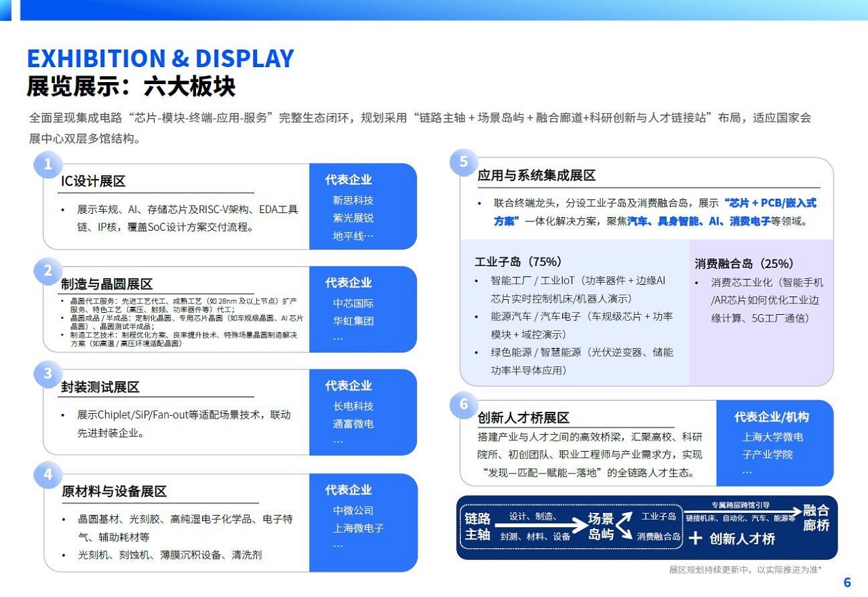Click the number 2 circle badge

(47, 271)
